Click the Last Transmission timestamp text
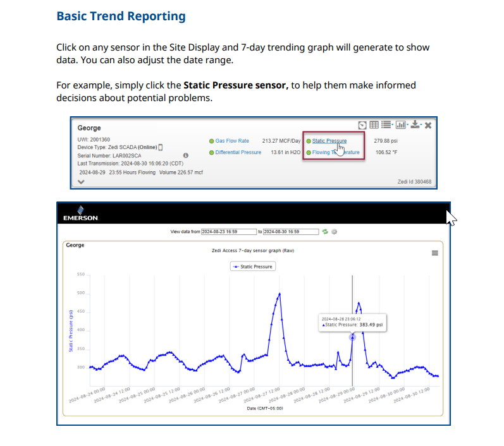The height and width of the screenshot is (446, 504). [130, 164]
